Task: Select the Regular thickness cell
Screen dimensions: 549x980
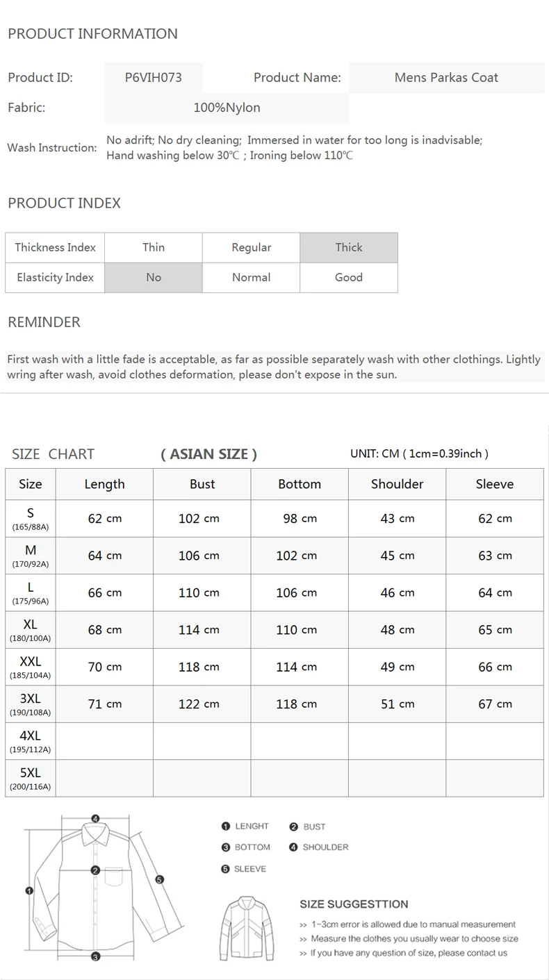Action: pos(251,247)
